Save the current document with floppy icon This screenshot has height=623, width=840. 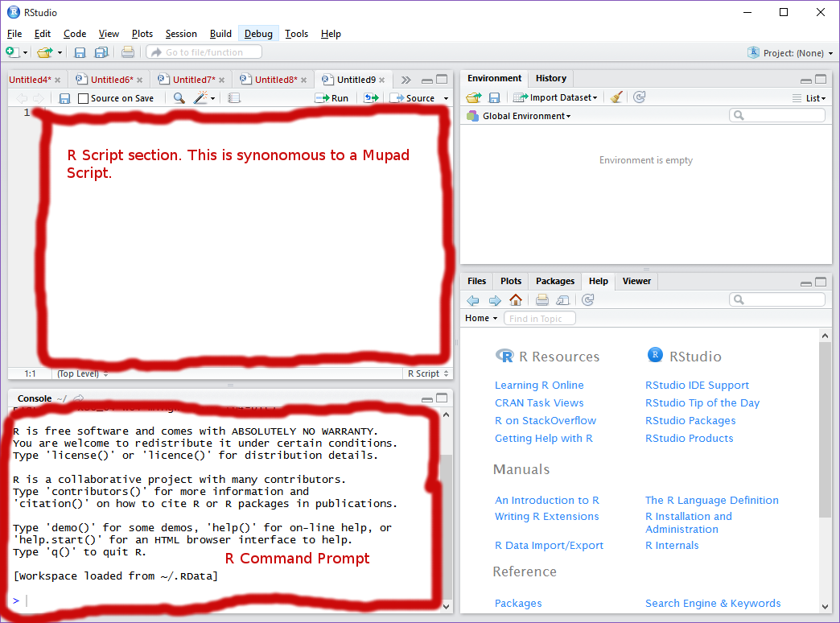80,52
